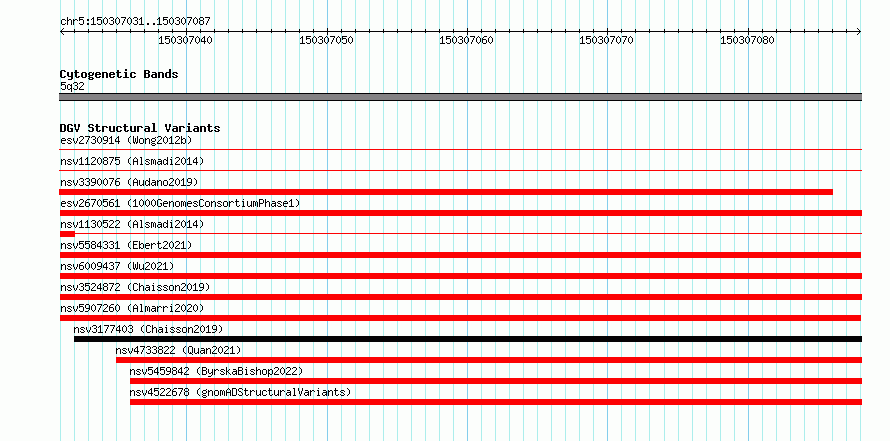Select the red bar for nsv5584331

coord(460,255)
